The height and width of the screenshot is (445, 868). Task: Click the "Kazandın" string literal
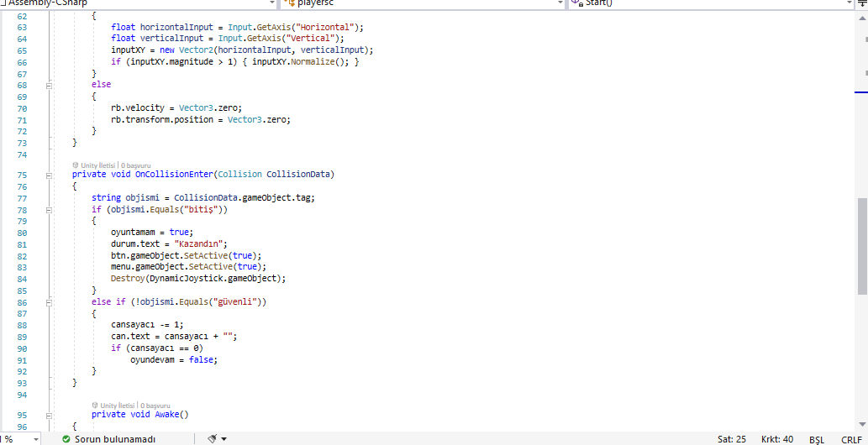pos(199,244)
